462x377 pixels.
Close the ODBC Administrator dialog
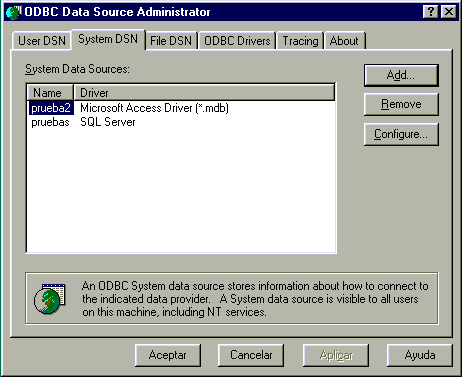(449, 12)
